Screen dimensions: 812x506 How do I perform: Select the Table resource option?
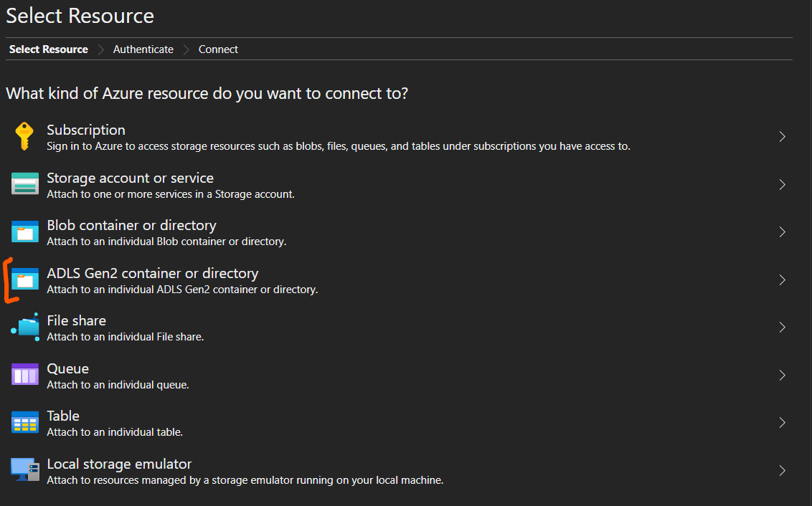pyautogui.click(x=63, y=416)
